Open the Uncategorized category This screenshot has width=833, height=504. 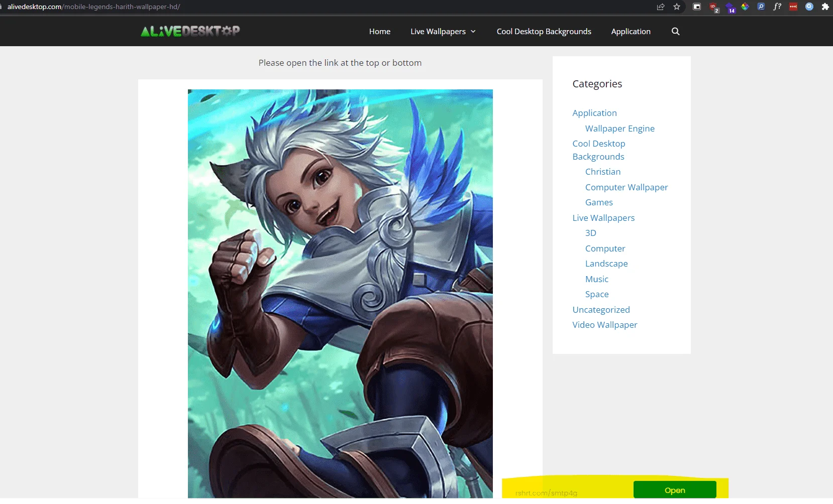[x=601, y=310]
